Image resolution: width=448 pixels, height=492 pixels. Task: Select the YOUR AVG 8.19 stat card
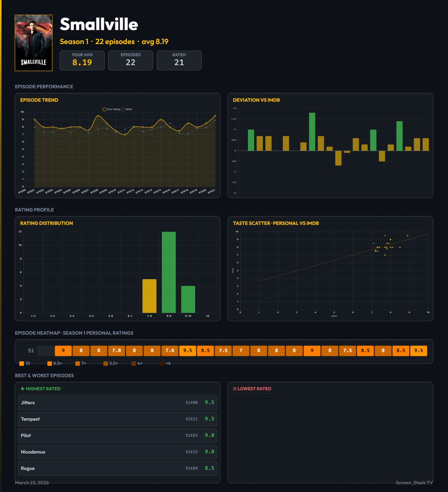click(x=82, y=60)
